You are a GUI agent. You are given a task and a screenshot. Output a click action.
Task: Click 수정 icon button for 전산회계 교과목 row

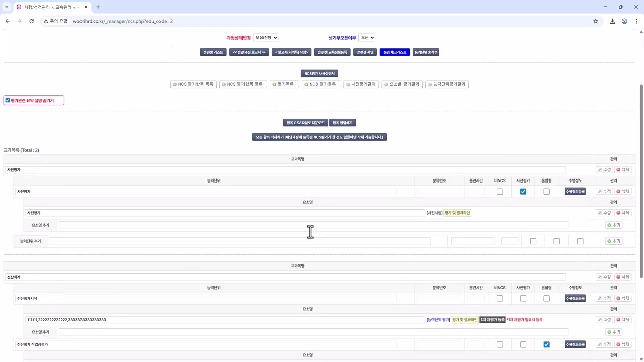[x=604, y=277]
